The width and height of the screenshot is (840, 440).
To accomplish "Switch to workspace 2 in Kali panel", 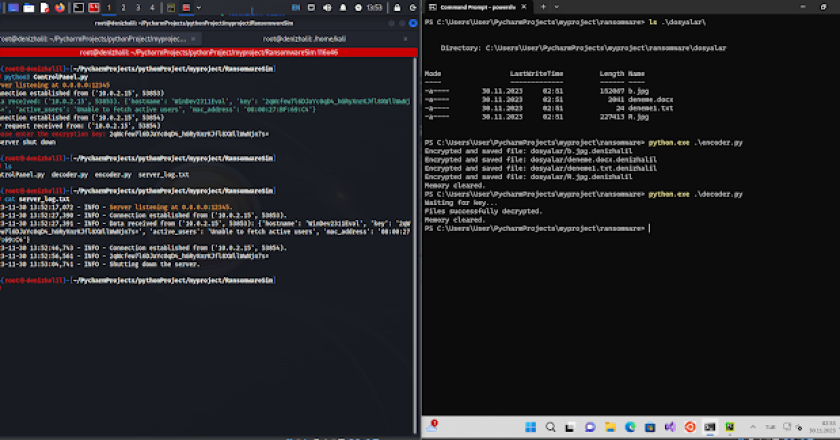I will tap(125, 7).
